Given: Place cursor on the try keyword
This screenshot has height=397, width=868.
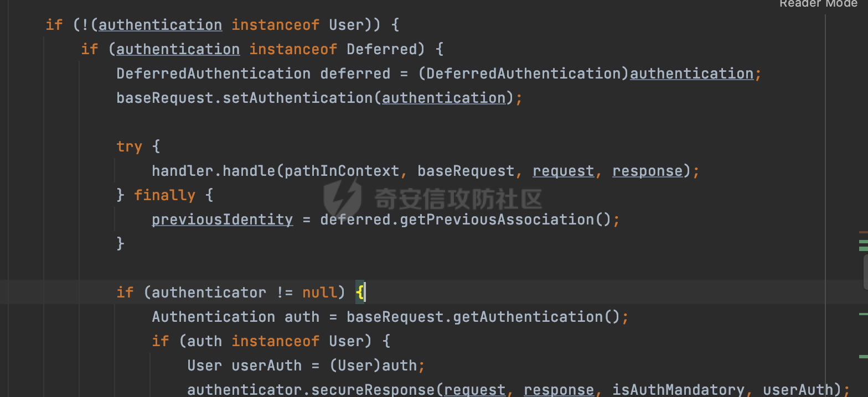Looking at the screenshot, I should [129, 147].
